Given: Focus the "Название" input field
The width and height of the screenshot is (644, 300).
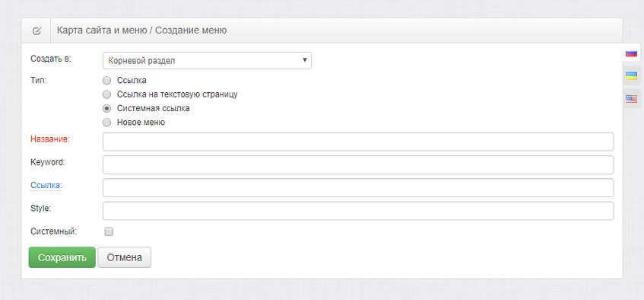Looking at the screenshot, I should [x=358, y=142].
